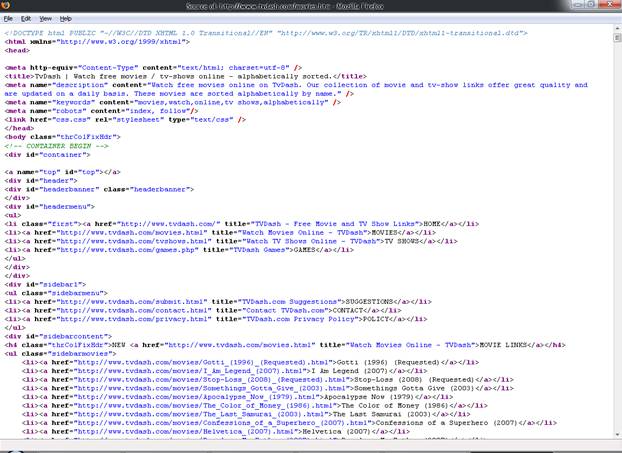Click the meta http-equiv Content-Type line
The width and height of the screenshot is (622, 453).
coord(153,67)
